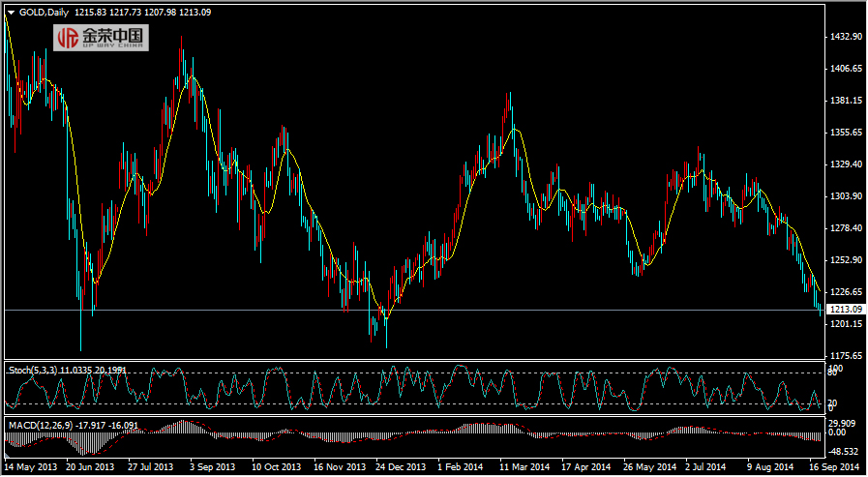Click the highlighted 1213.09 current price tag
Viewport: 868px width, 477px height.
(x=845, y=310)
